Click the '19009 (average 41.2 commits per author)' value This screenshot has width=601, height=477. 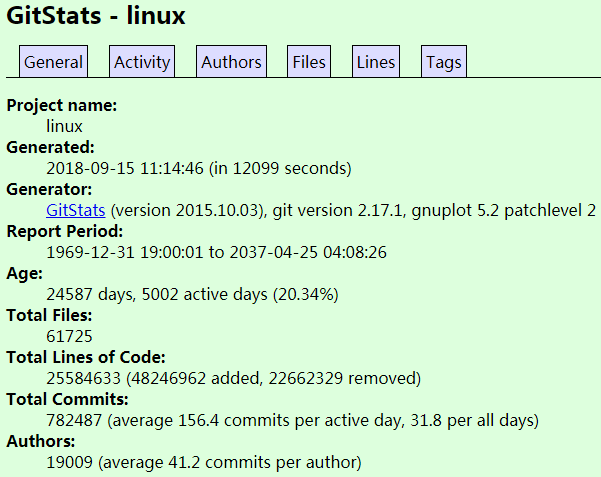pyautogui.click(x=204, y=462)
